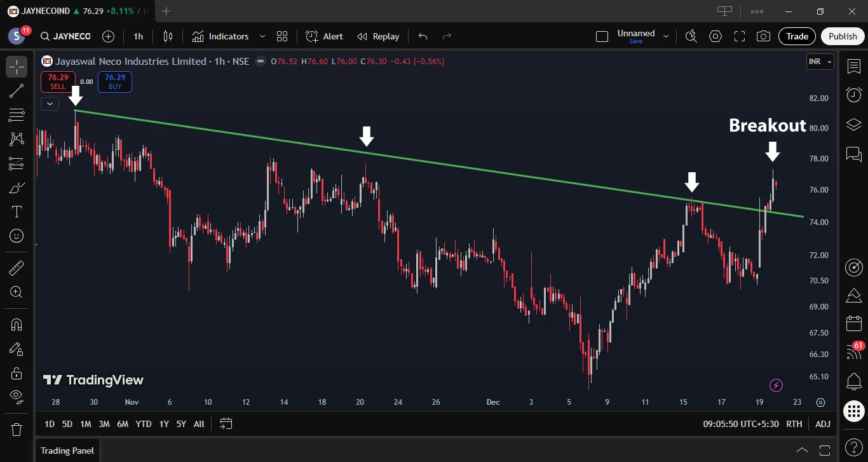Add a symbol to compare
868x462 pixels.
pos(109,36)
